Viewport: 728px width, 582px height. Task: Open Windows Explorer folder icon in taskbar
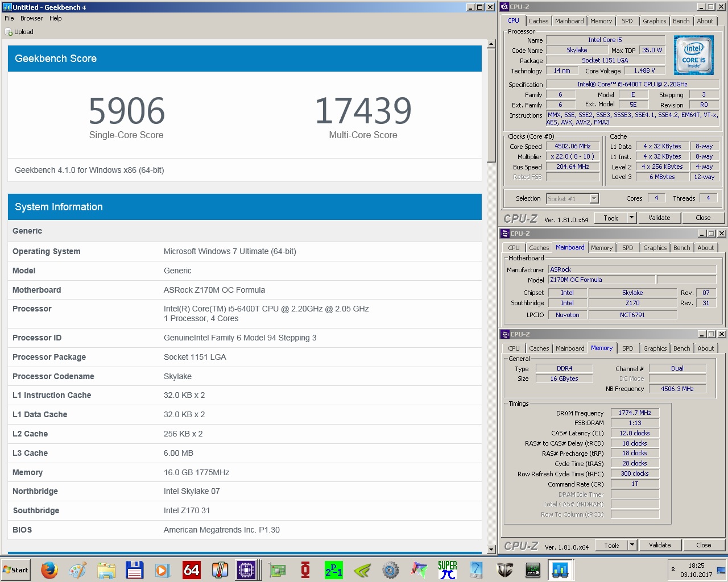[106, 569]
